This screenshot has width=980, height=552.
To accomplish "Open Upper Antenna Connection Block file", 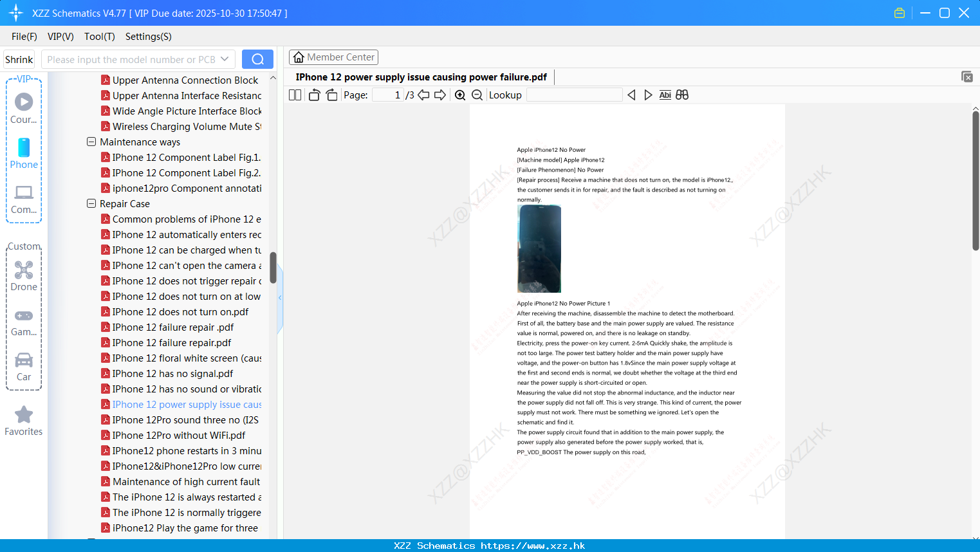I will 180,80.
